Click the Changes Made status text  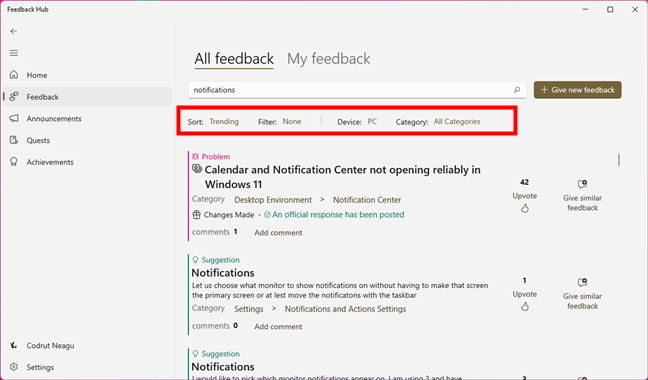click(x=229, y=215)
